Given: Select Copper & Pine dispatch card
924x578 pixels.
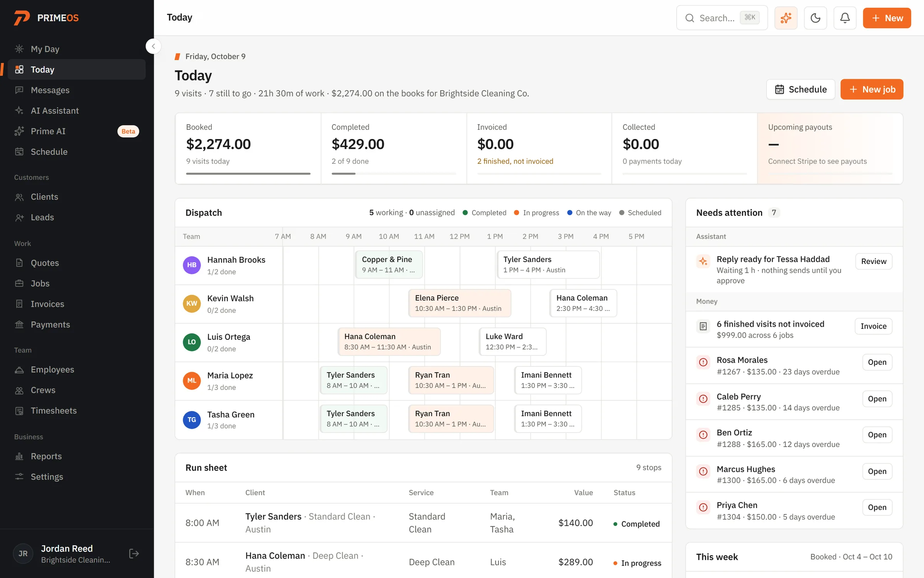Looking at the screenshot, I should [389, 265].
